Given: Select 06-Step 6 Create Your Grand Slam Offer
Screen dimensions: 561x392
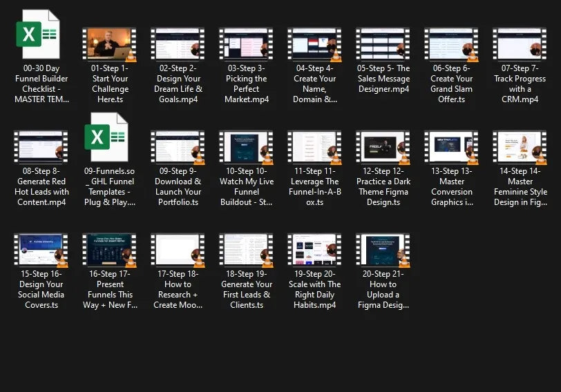Looking at the screenshot, I should [x=452, y=45].
